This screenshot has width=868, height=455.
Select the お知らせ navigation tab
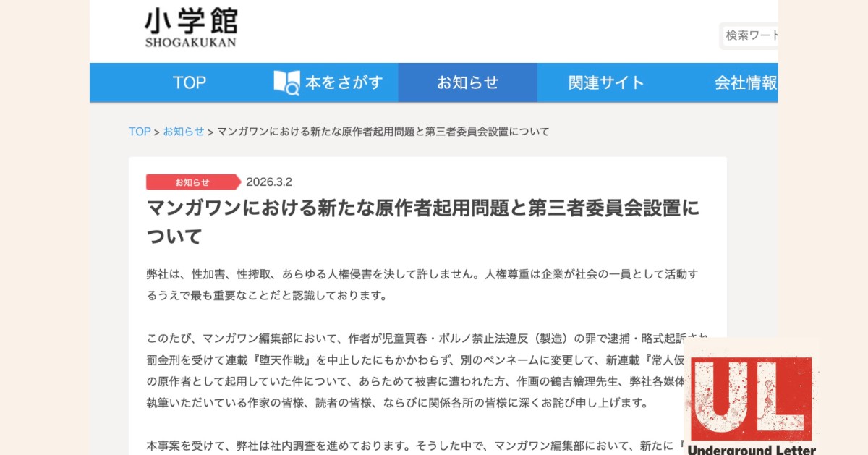467,82
